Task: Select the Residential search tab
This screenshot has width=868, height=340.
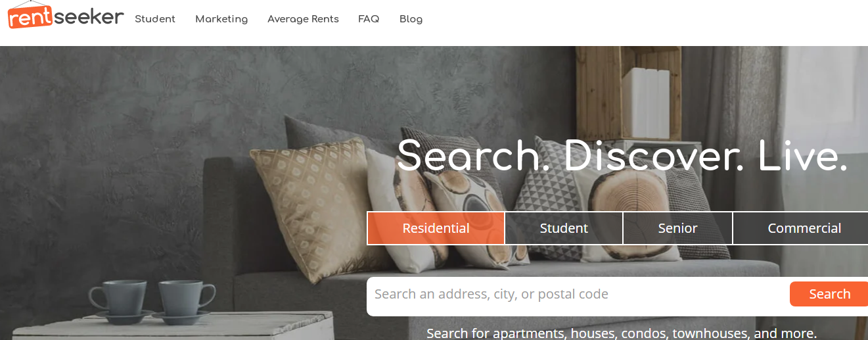Action: 436,228
